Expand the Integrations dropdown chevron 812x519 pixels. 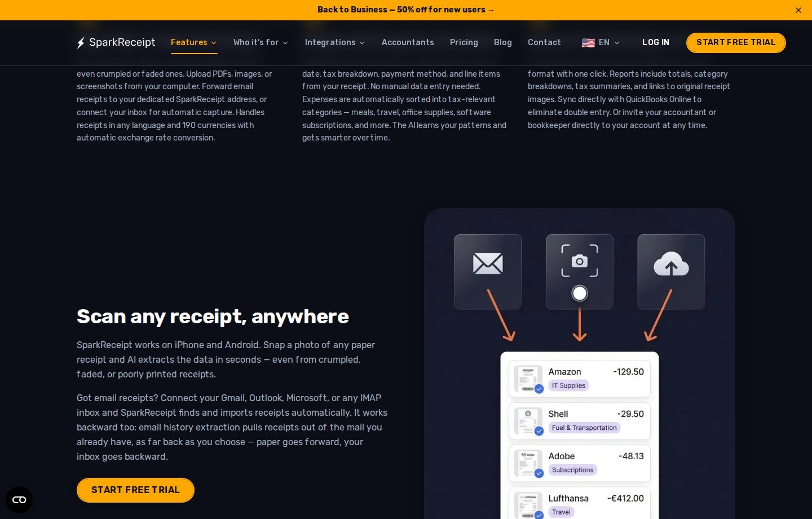coord(362,43)
